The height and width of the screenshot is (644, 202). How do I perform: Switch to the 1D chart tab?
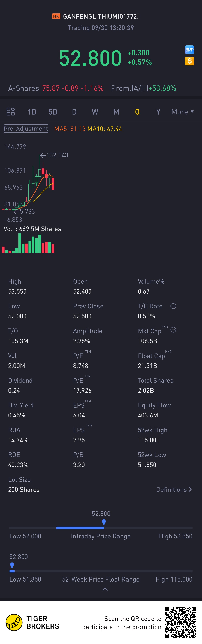(x=32, y=112)
